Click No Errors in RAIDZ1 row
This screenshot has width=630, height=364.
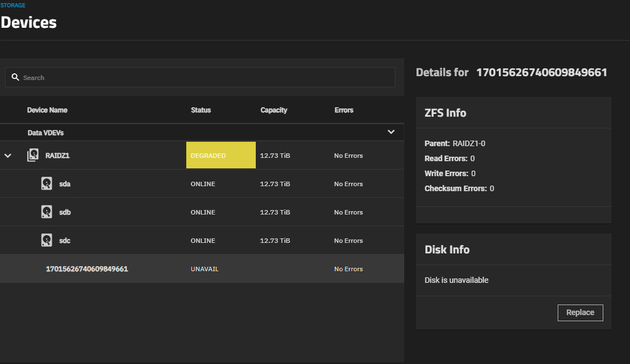pyautogui.click(x=348, y=156)
